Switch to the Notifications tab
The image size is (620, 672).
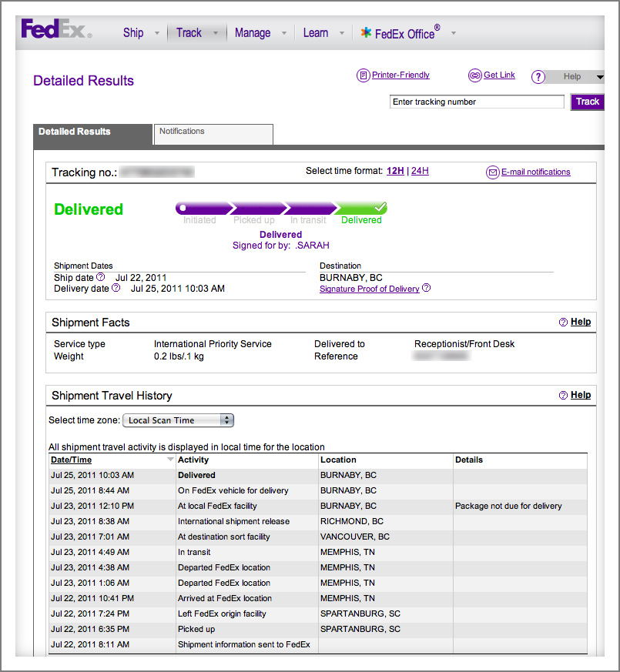coord(213,134)
